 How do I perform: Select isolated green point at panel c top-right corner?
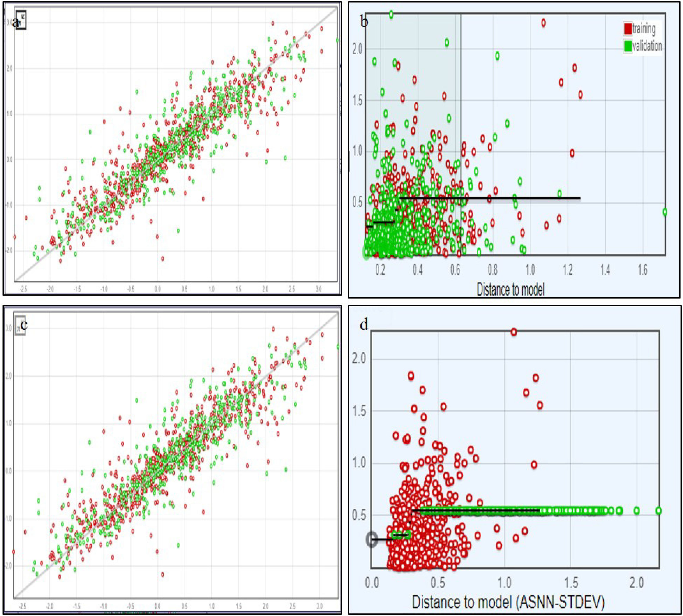pyautogui.click(x=338, y=347)
